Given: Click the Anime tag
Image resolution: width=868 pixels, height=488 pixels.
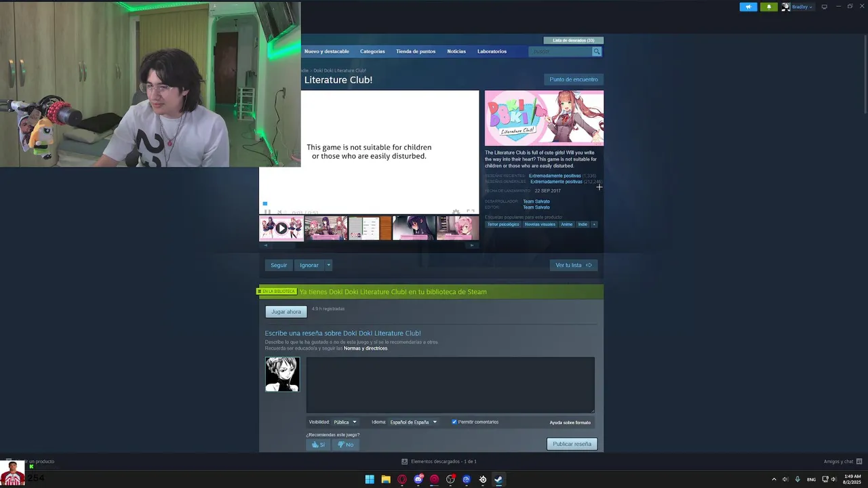Looking at the screenshot, I should click(x=567, y=224).
